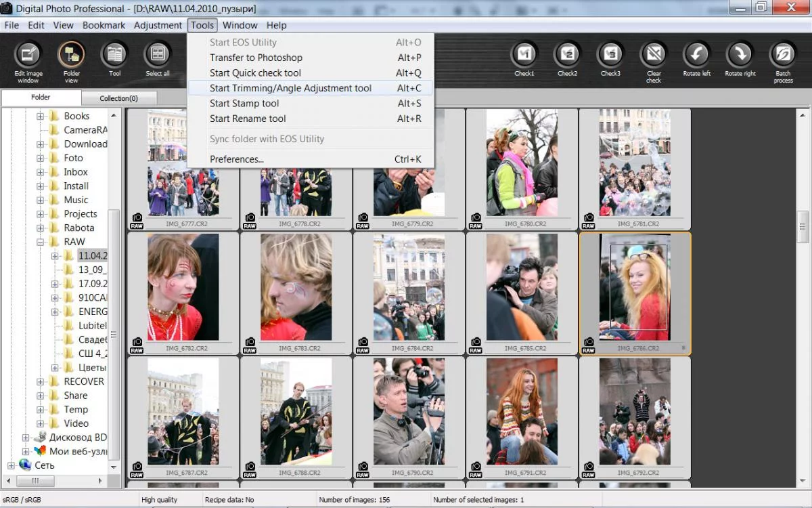The width and height of the screenshot is (812, 508).
Task: Select the Projects folder in tree
Action: click(81, 214)
